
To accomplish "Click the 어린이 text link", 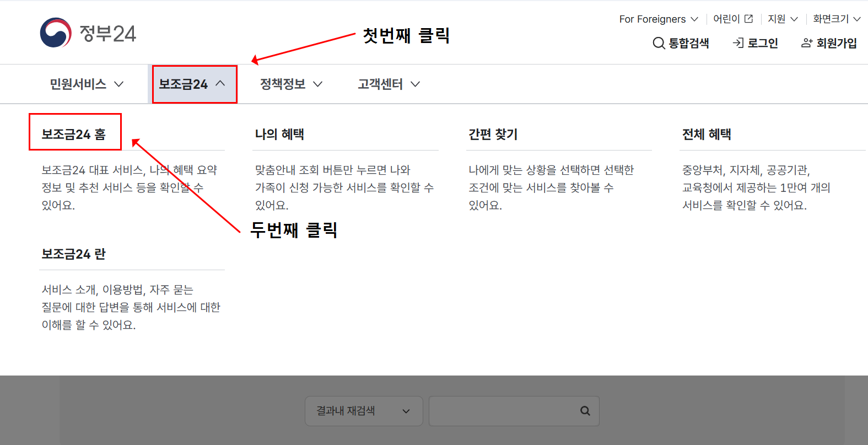I will 726,19.
